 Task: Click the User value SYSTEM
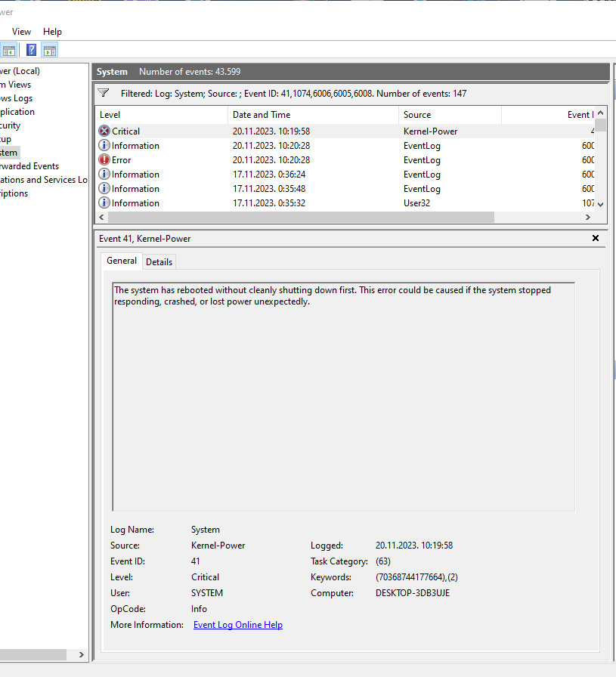click(207, 593)
